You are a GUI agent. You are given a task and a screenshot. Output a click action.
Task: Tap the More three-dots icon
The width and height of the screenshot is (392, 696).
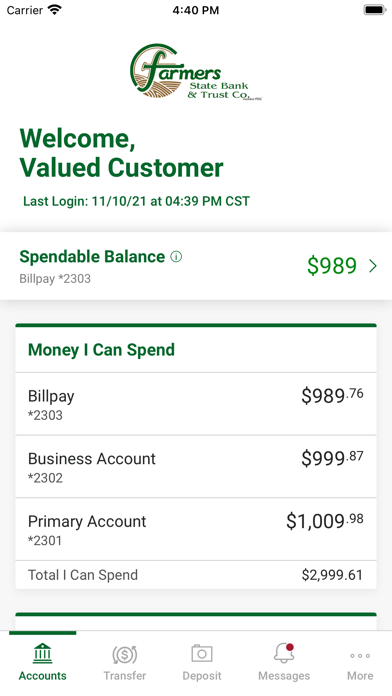[360, 656]
